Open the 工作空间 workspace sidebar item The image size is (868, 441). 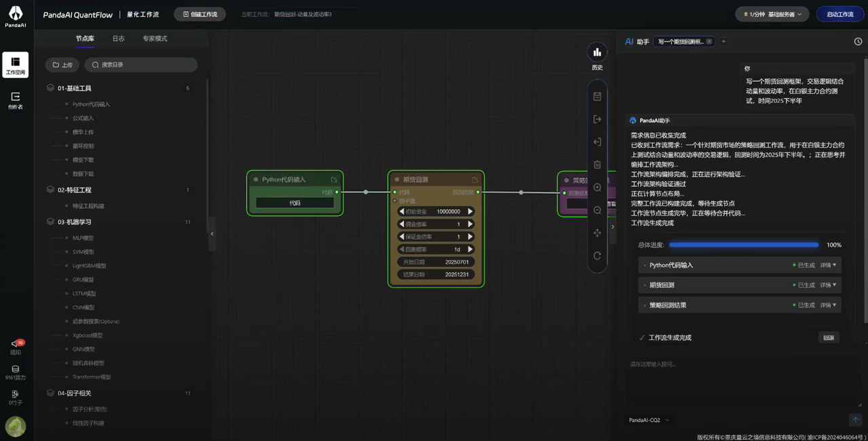click(16, 65)
